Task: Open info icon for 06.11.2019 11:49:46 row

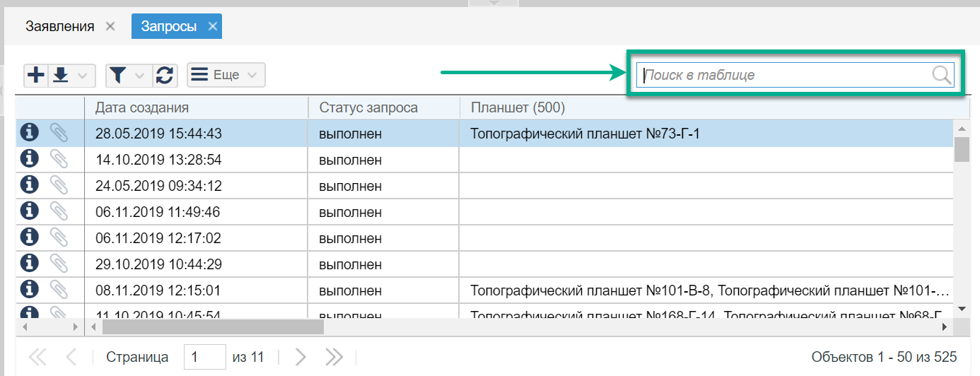Action: coord(29,211)
